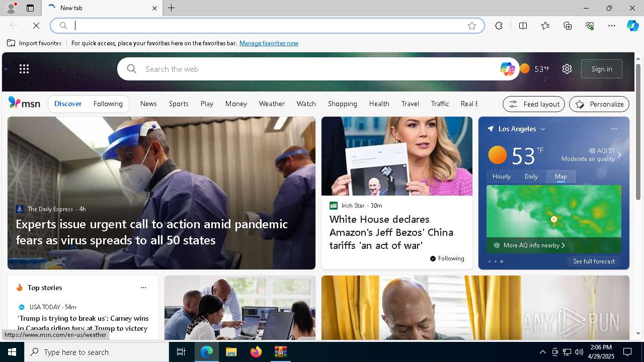Viewport: 644px width, 362px height.
Task: Go to the msn logo home
Action: (24, 103)
